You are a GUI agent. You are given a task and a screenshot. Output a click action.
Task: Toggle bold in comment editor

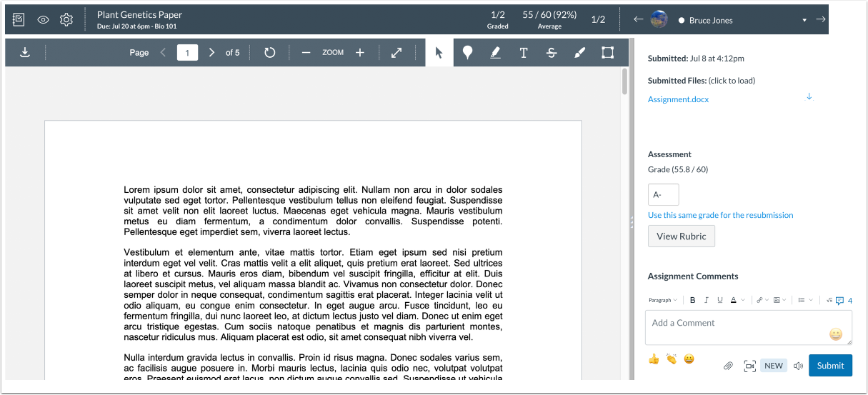click(692, 300)
